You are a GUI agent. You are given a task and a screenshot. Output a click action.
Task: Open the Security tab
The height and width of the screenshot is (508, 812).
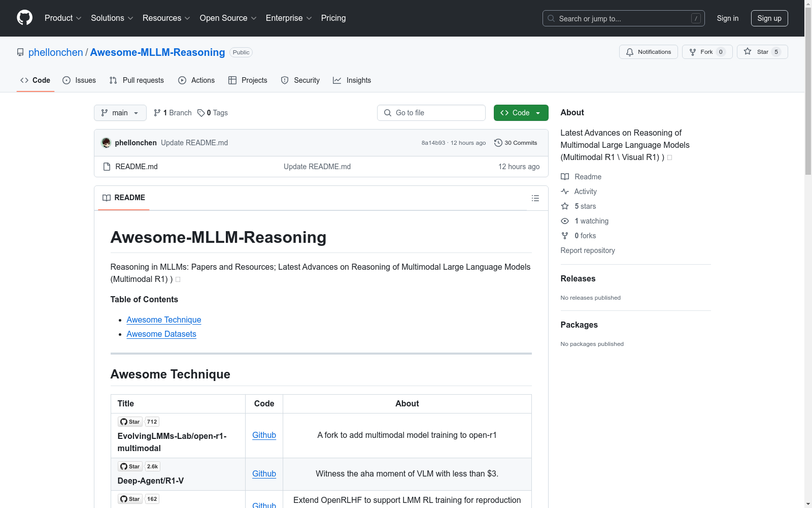coord(300,80)
